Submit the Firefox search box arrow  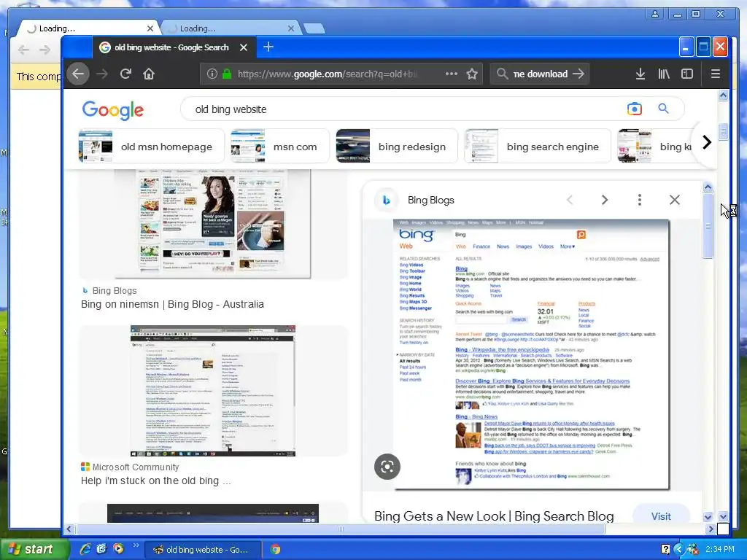(x=578, y=74)
